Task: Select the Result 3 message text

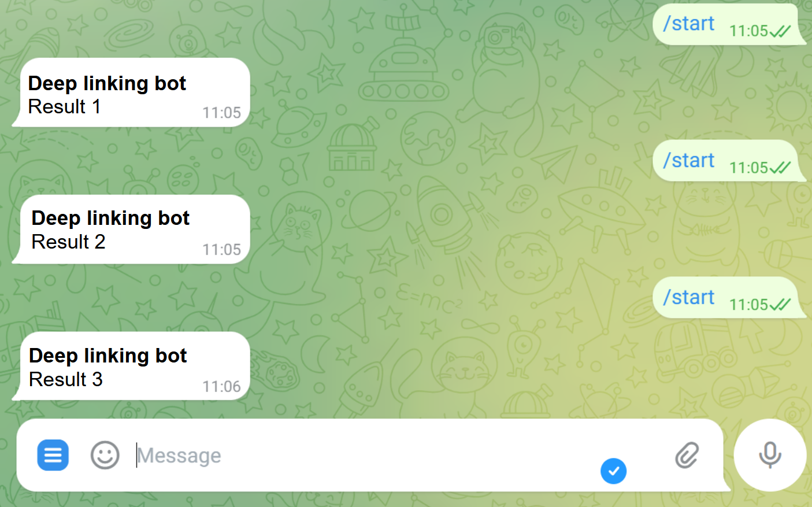Action: point(66,379)
